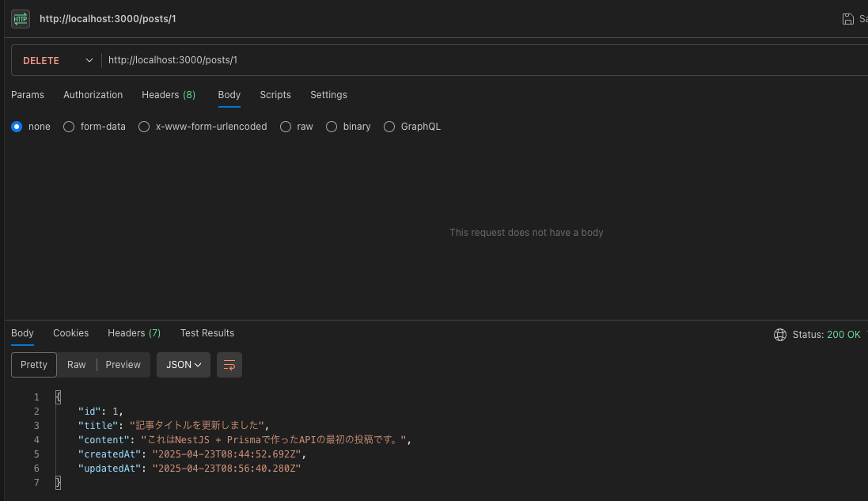Click the globe network icon beside Status
Viewport: 868px width, 501px height.
pos(780,334)
